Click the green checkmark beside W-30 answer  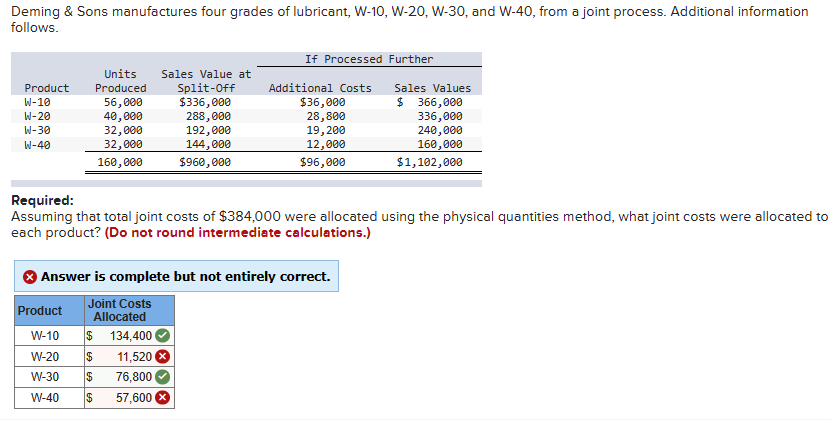pyautogui.click(x=163, y=377)
